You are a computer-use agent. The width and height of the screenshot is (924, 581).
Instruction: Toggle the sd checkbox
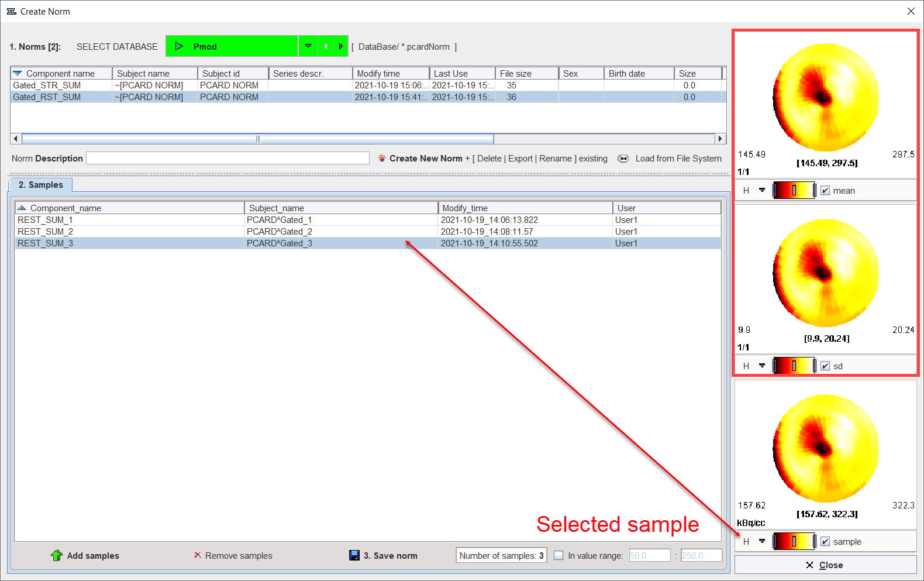pos(825,366)
